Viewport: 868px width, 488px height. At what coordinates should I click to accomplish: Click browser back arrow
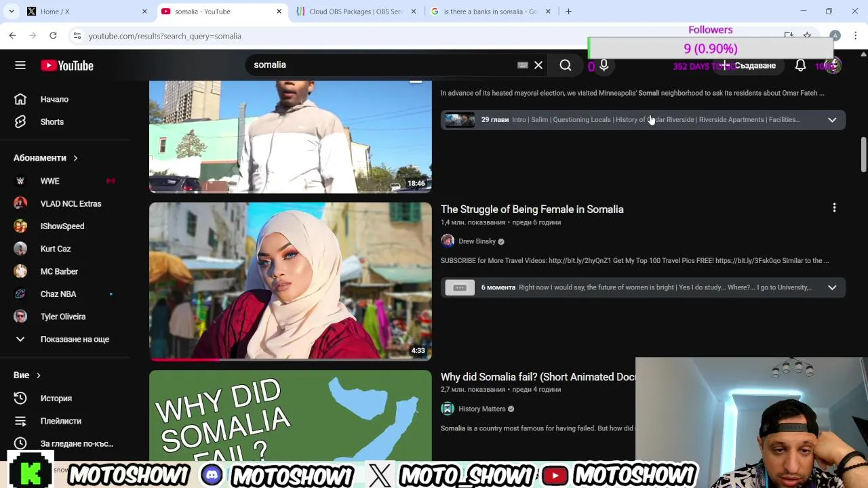click(x=12, y=35)
